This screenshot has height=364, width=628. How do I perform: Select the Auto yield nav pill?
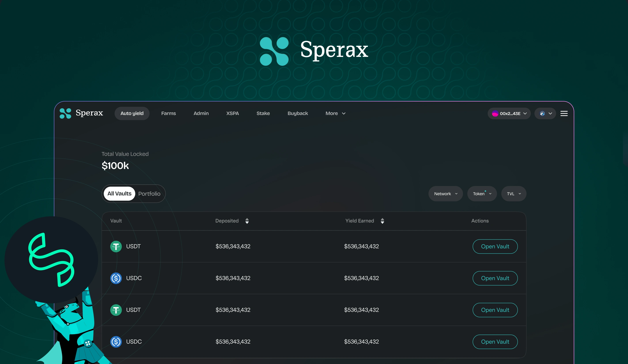(132, 114)
